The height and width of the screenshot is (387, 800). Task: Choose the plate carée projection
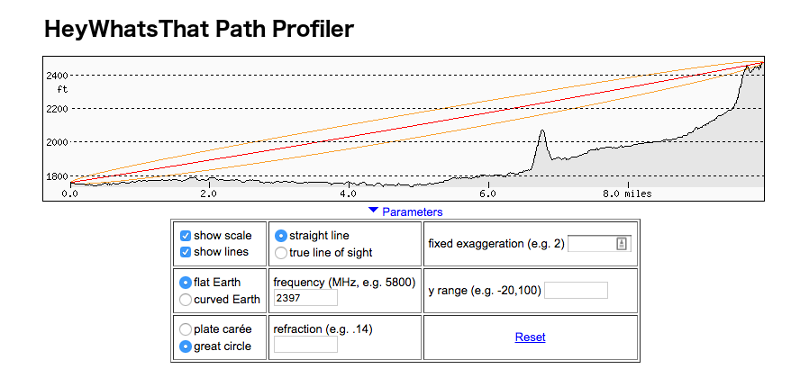click(x=185, y=329)
